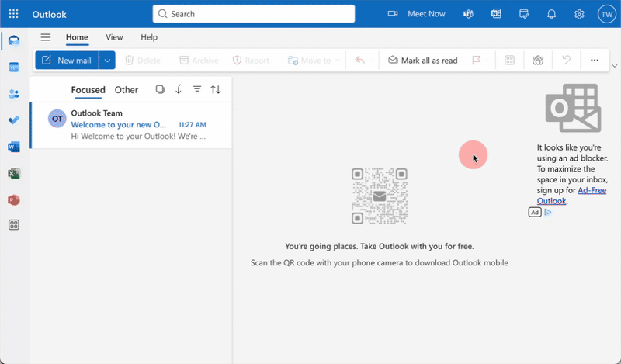
Task: Launch Excel from the left app bar
Action: 14,173
